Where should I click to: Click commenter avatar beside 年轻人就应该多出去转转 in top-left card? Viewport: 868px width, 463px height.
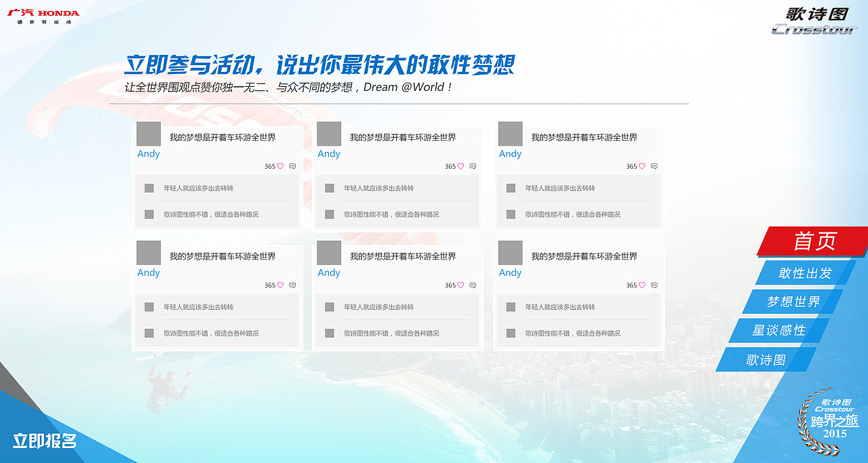[149, 188]
